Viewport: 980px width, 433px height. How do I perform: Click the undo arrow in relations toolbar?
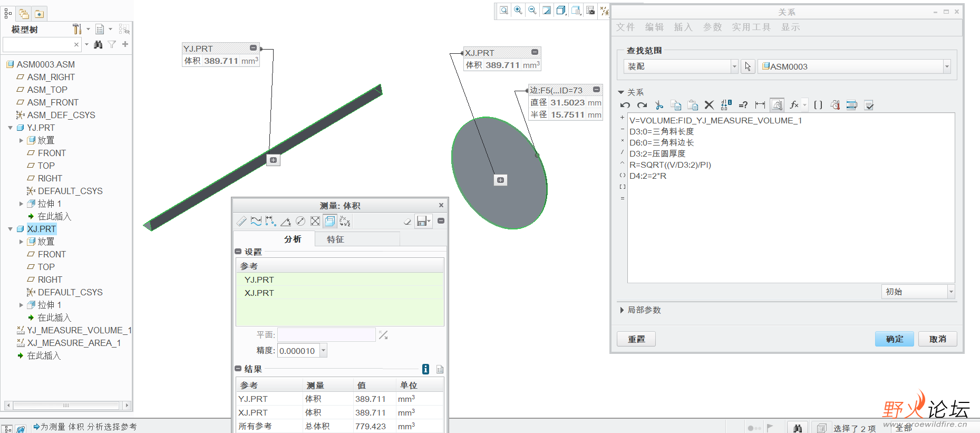(625, 105)
